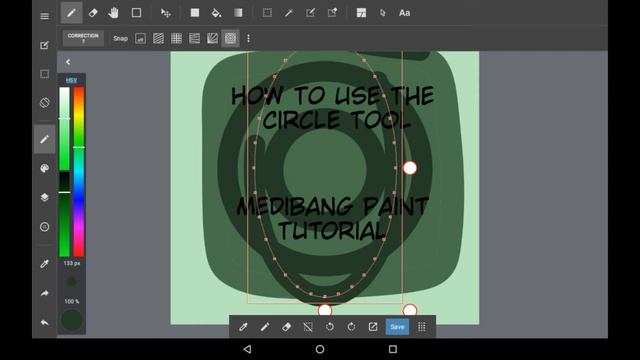Open the selection menu in left sidebar
This screenshot has height=360, width=640.
(44, 74)
